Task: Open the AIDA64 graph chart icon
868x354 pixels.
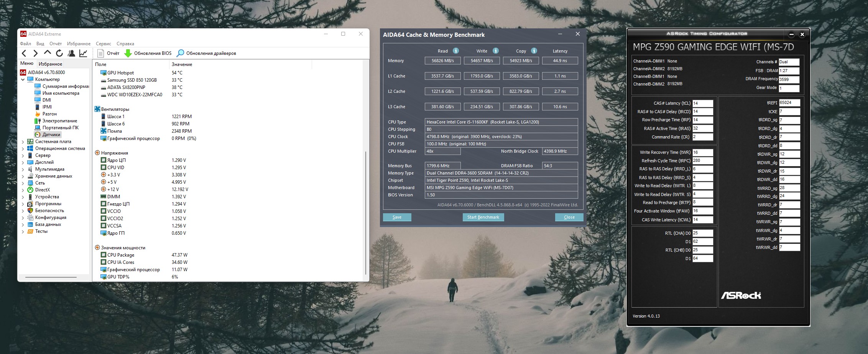Action: [83, 53]
